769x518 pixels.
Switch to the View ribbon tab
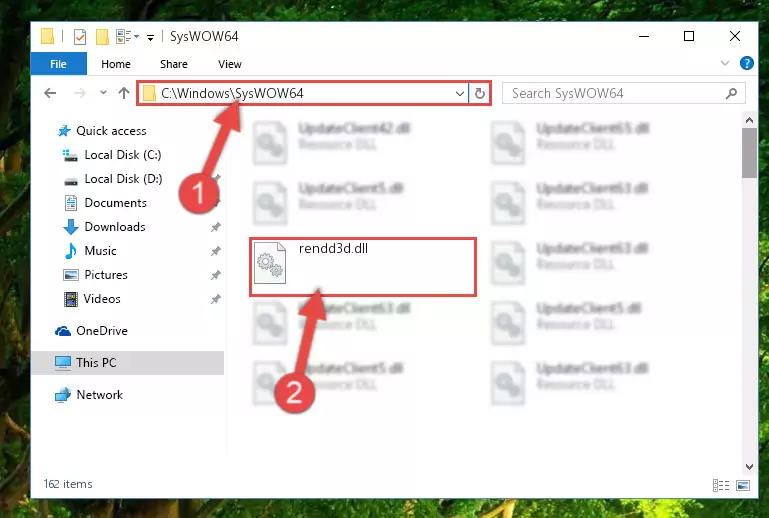[x=230, y=64]
